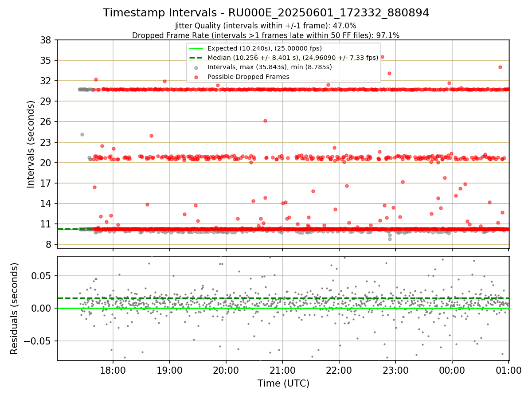Click the red dot marker in the legend
This screenshot has width=532, height=399.
click(x=196, y=77)
